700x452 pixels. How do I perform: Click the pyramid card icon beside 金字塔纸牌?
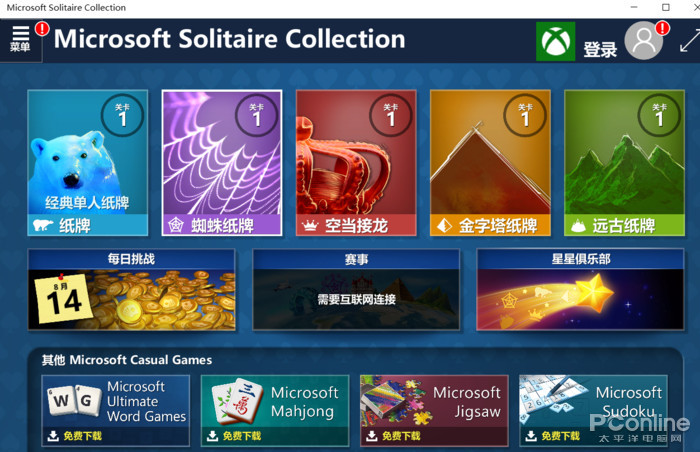tap(444, 225)
